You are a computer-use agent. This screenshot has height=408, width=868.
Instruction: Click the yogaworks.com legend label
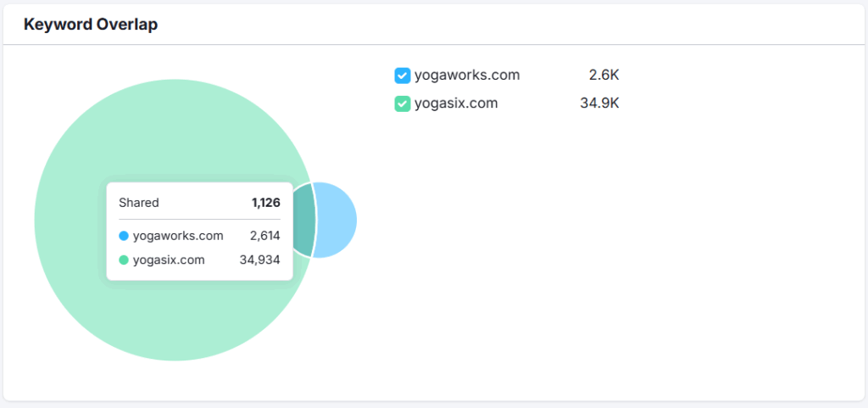coord(467,75)
